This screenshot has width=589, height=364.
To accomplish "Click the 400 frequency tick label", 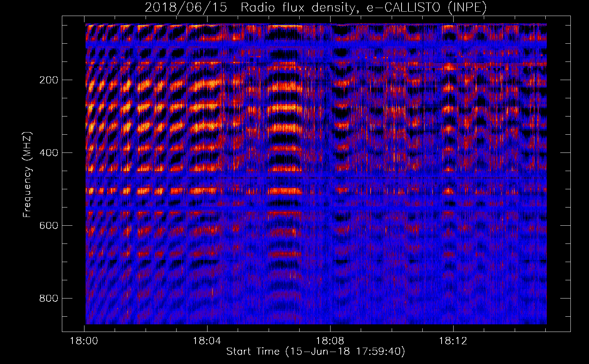I will (49, 153).
